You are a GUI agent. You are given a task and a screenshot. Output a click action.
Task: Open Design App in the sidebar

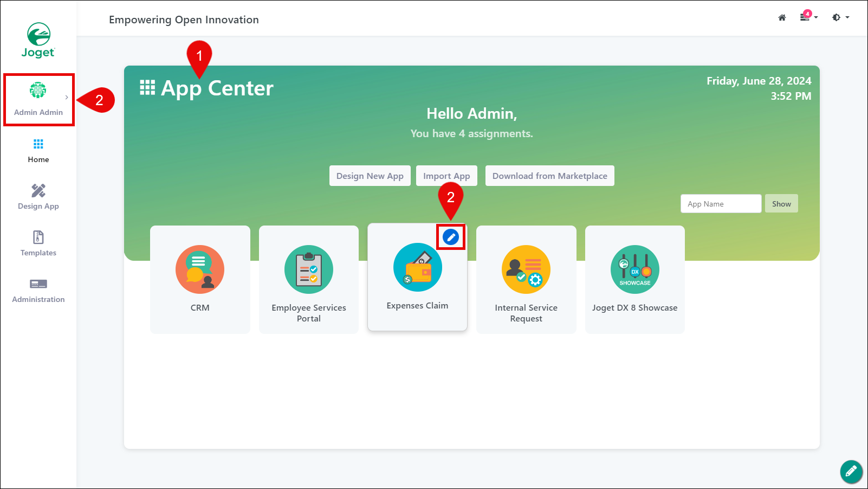point(38,197)
